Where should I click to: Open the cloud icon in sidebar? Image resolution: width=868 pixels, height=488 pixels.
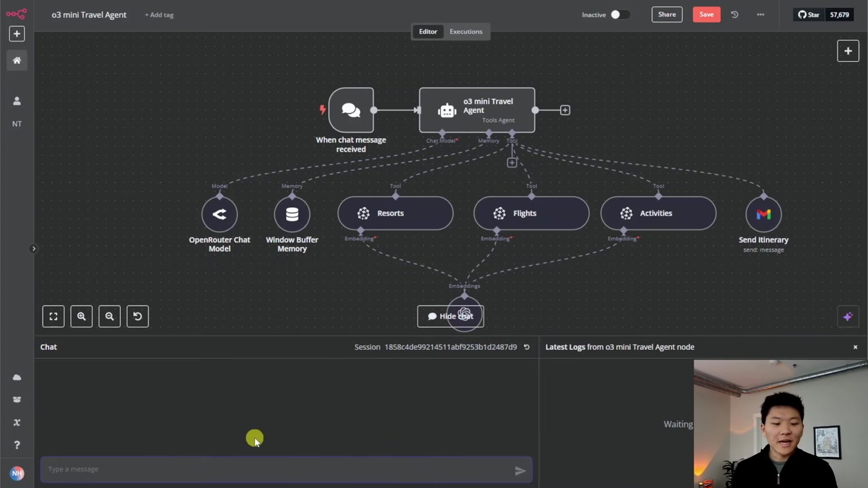17,378
